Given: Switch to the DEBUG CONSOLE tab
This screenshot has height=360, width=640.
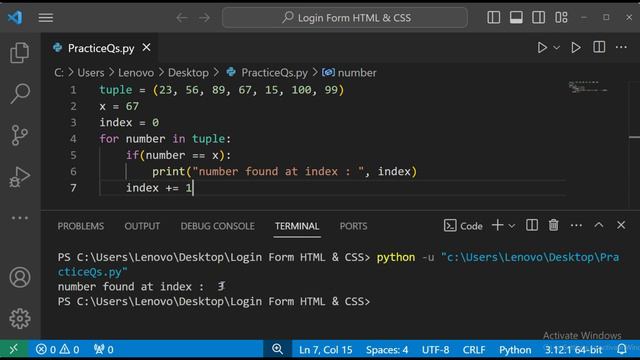Looking at the screenshot, I should [217, 226].
